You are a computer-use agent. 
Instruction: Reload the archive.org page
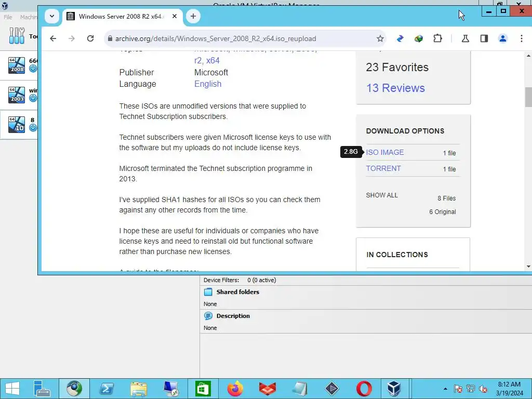pyautogui.click(x=90, y=38)
